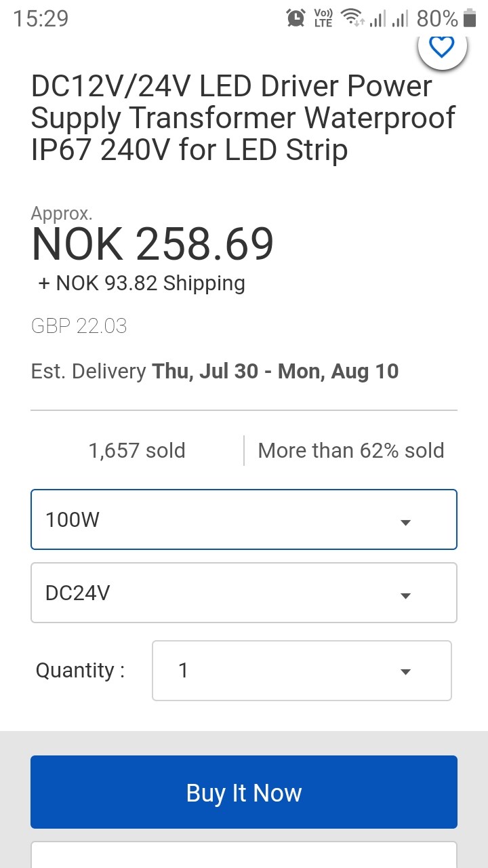
Task: Tap the Wi-Fi signal icon
Action: tap(352, 18)
